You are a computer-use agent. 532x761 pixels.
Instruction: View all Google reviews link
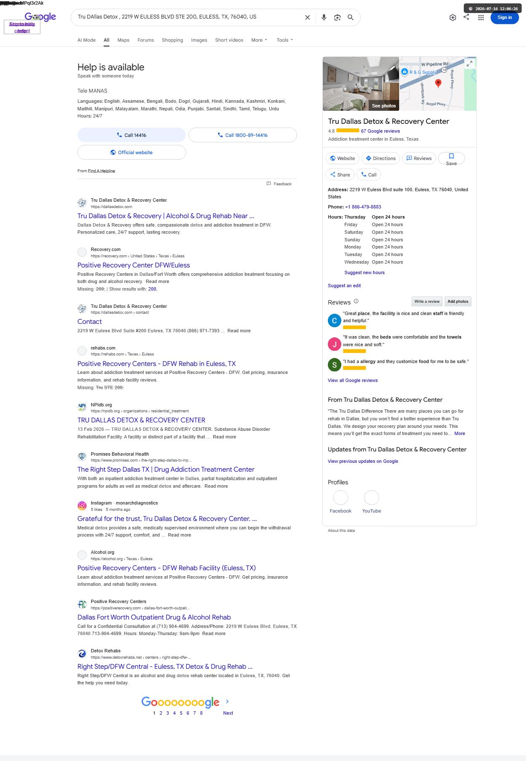coord(353,381)
